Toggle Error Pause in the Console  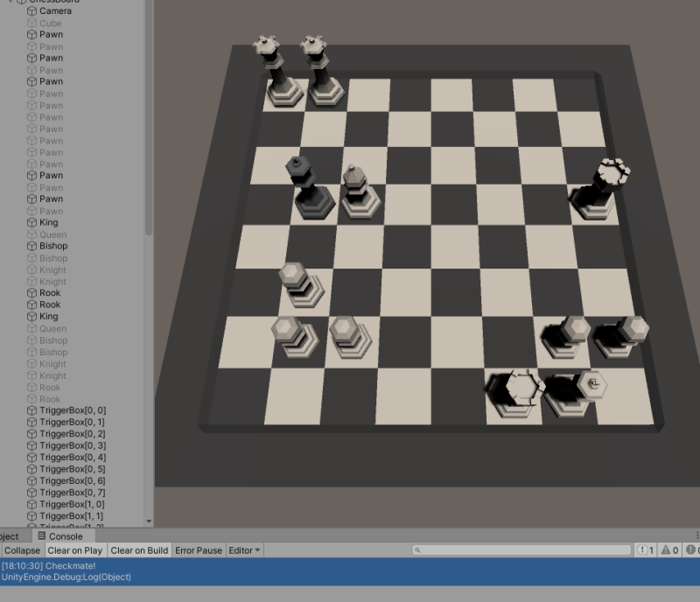(199, 550)
